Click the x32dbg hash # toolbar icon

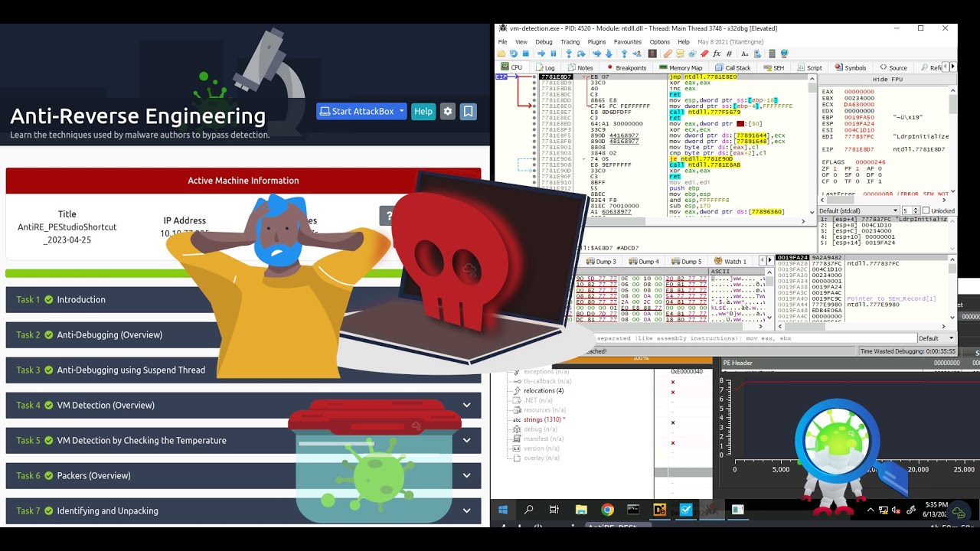point(729,54)
